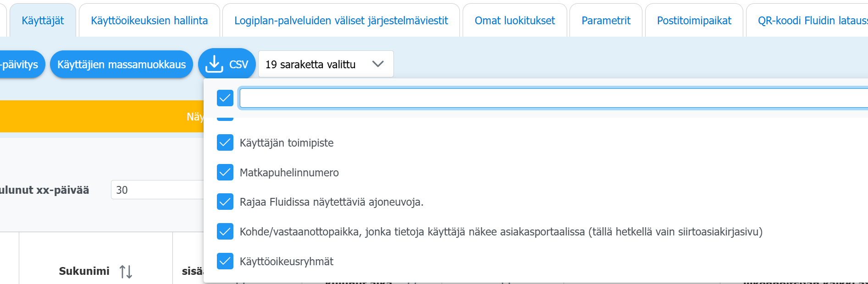Click the column selector chevron arrow
868x284 pixels.
tap(378, 64)
